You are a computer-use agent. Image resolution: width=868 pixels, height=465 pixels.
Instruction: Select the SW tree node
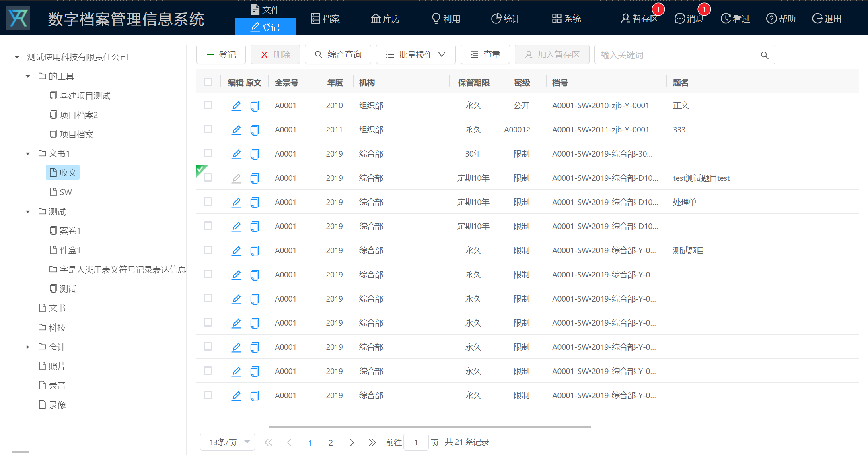[61, 192]
